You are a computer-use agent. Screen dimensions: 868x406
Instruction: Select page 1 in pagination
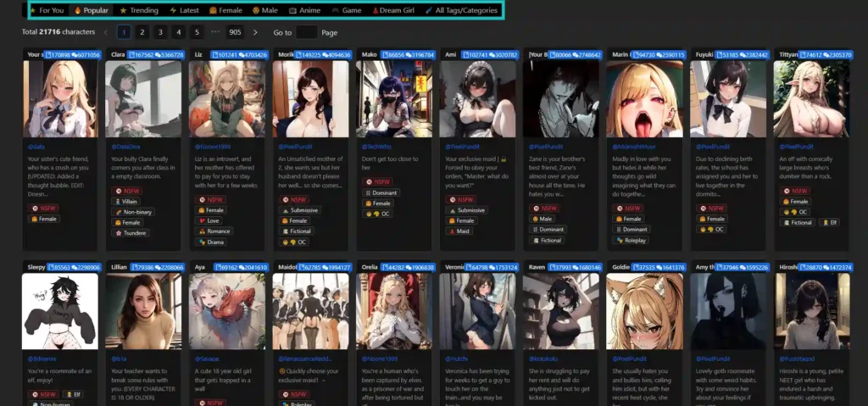coord(124,32)
